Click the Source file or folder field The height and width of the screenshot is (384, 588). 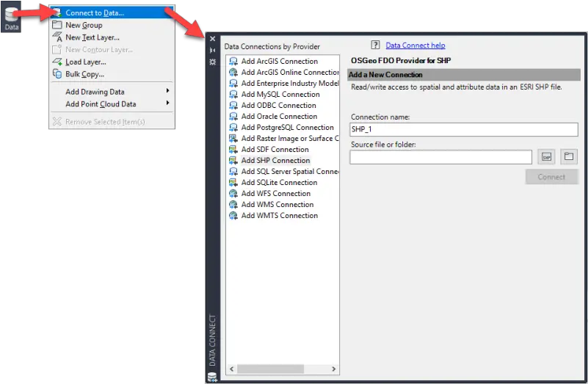coord(440,157)
